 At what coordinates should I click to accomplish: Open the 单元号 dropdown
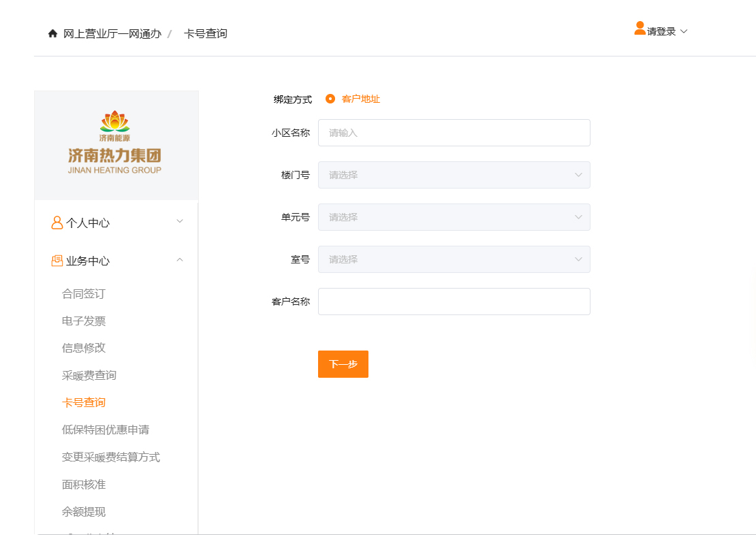pyautogui.click(x=454, y=217)
